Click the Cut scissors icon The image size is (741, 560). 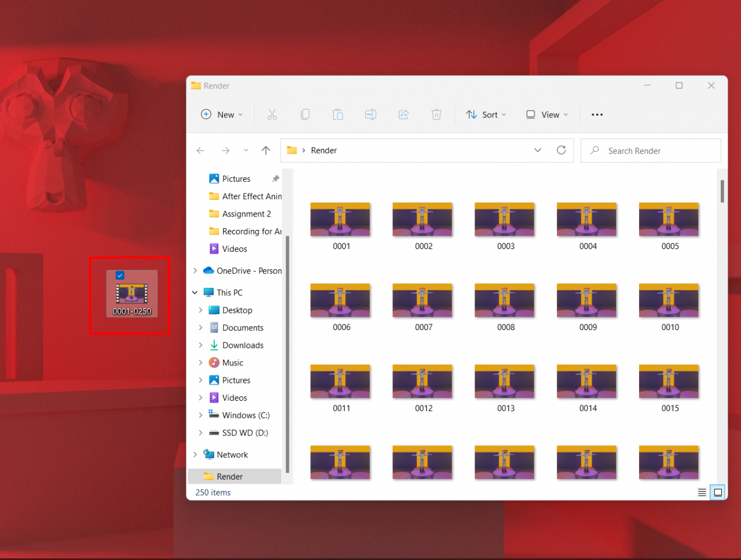tap(272, 115)
